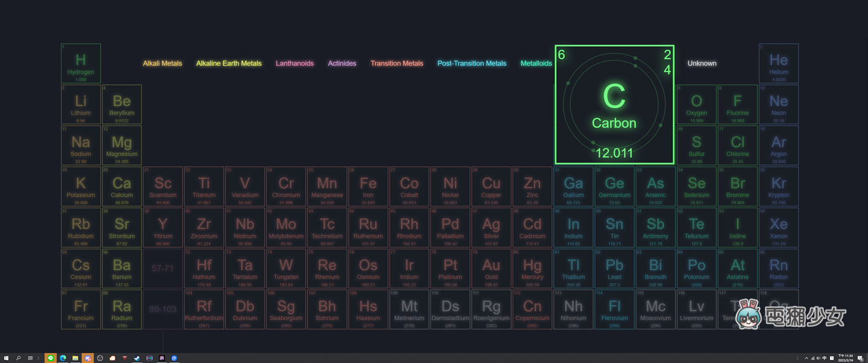Open the Start menu
This screenshot has width=868, height=363.
(x=6, y=358)
